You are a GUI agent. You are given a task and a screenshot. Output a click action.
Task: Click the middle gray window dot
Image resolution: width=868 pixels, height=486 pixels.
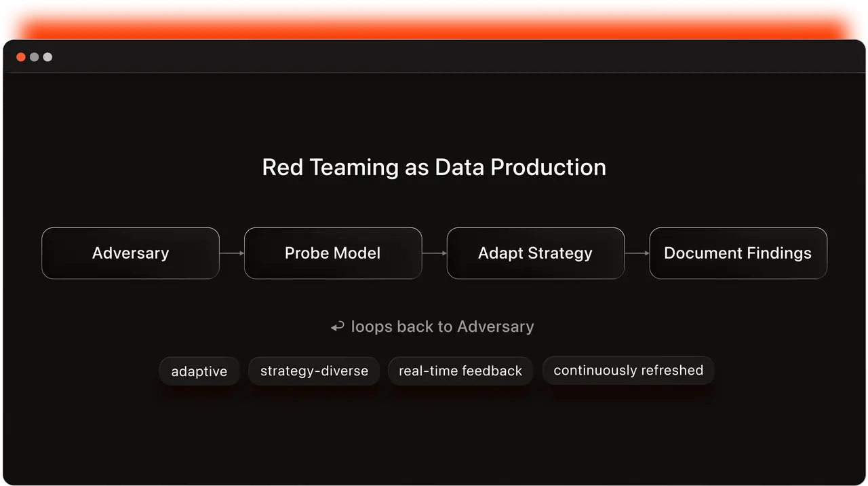(x=34, y=57)
